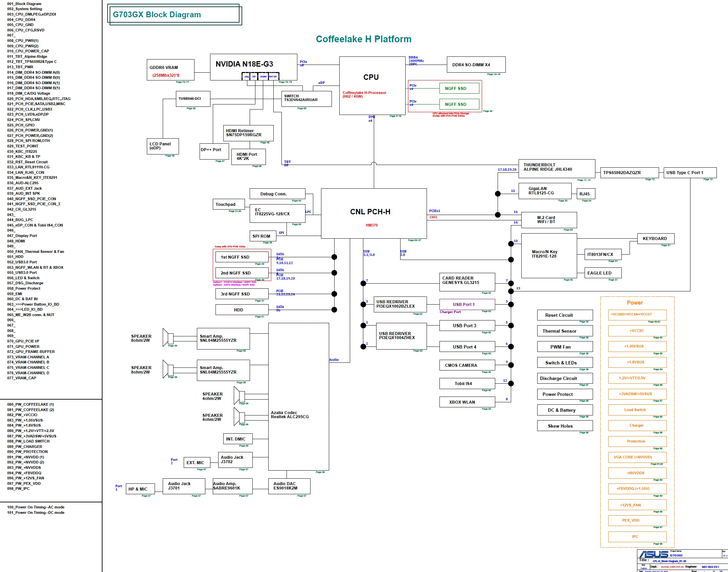Select the CPU block

[x=372, y=86]
